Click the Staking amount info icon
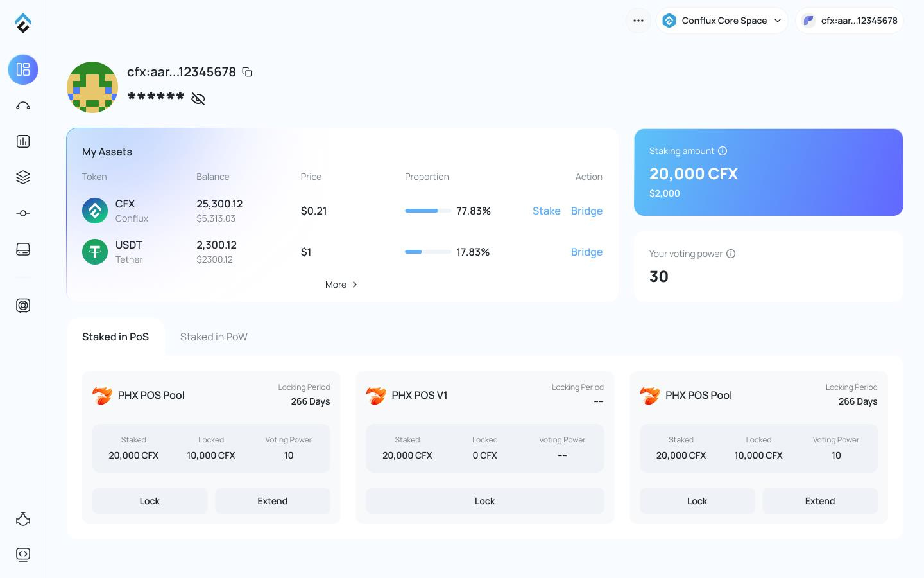Viewport: 924px width, 578px height. pyautogui.click(x=723, y=151)
